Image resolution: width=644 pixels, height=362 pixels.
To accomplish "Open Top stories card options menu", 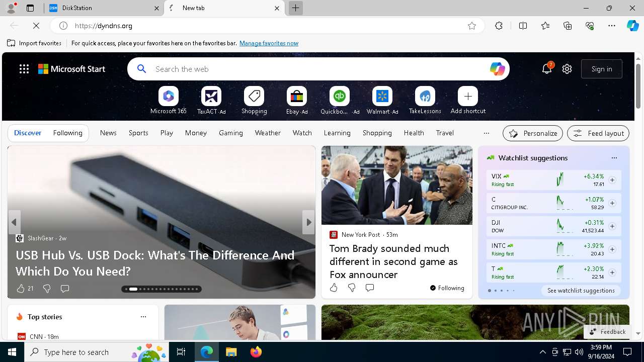I will tap(143, 317).
